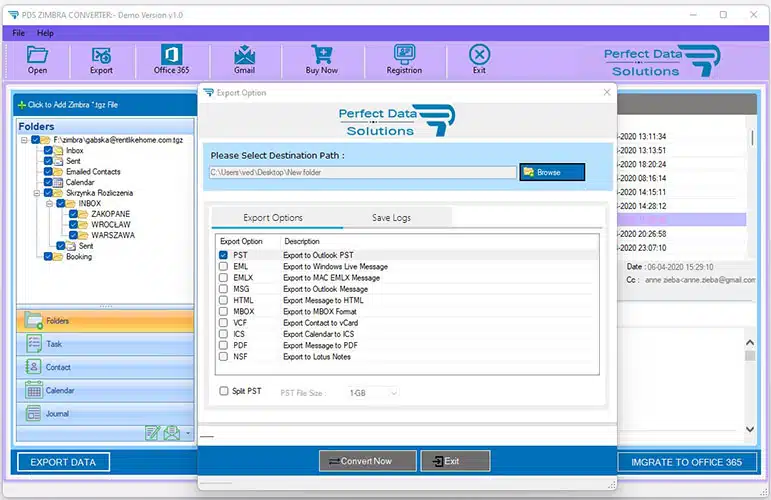Click the EXPORT DATA button
The height and width of the screenshot is (500, 771).
[63, 462]
